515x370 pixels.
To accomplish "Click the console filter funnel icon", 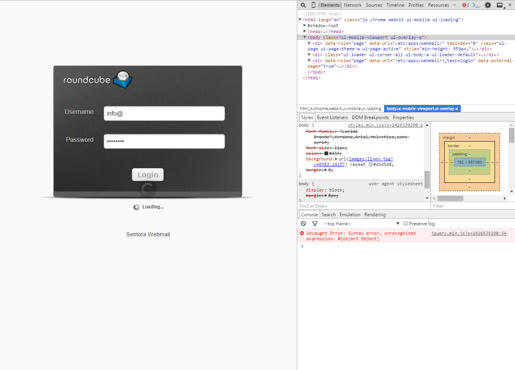I will 315,224.
